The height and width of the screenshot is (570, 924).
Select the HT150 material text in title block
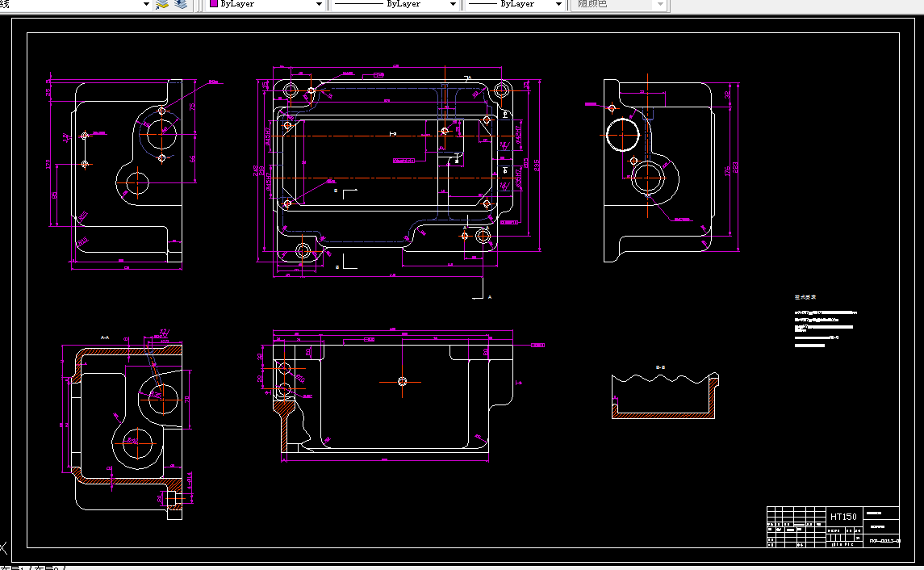(843, 517)
